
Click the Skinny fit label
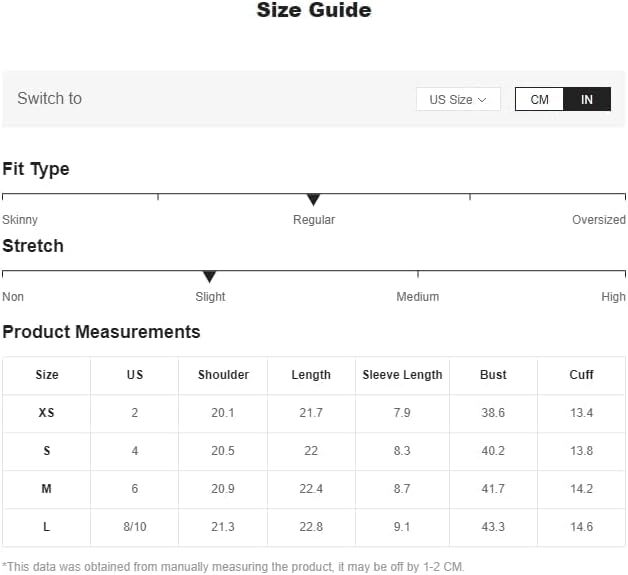click(x=20, y=220)
